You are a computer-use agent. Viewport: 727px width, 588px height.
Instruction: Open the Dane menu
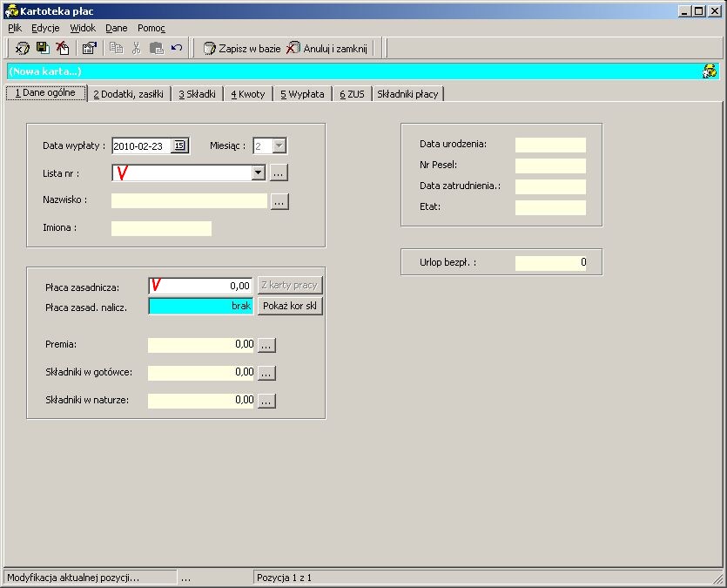tap(117, 28)
